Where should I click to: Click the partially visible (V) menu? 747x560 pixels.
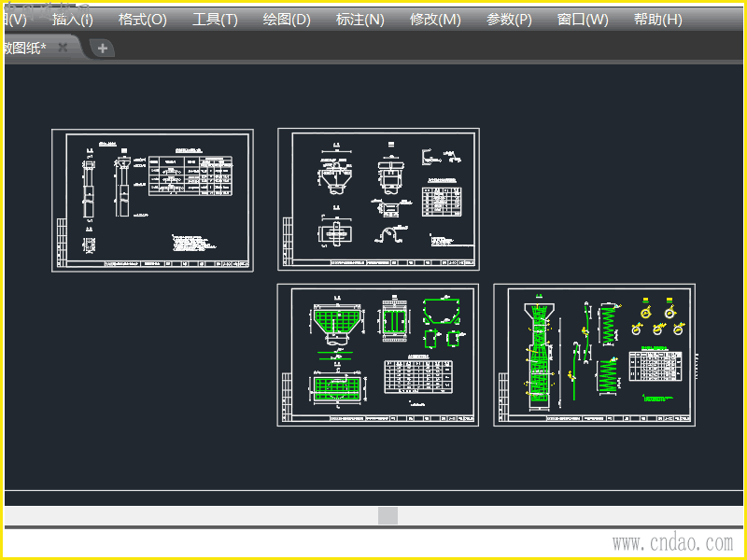[x=15, y=20]
